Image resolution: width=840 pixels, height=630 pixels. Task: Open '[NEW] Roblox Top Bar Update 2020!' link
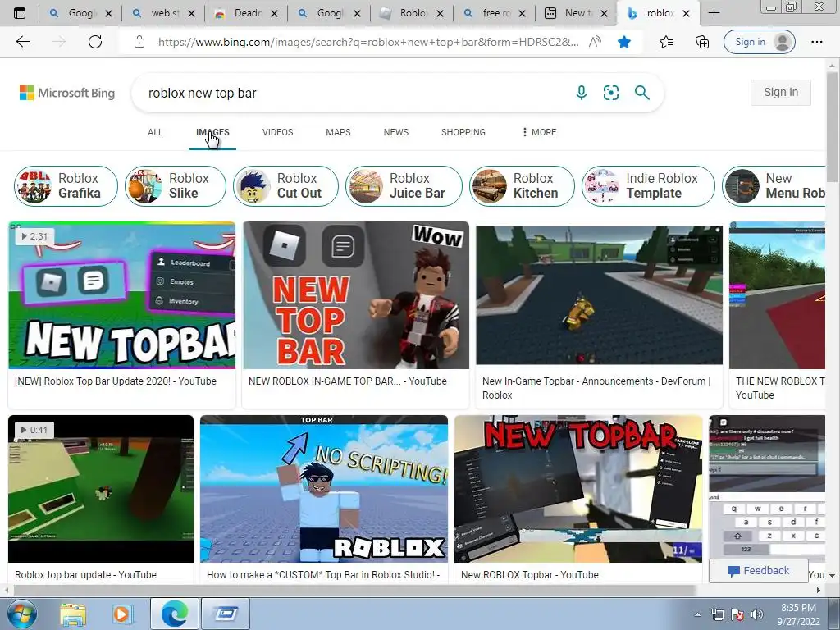click(x=116, y=381)
